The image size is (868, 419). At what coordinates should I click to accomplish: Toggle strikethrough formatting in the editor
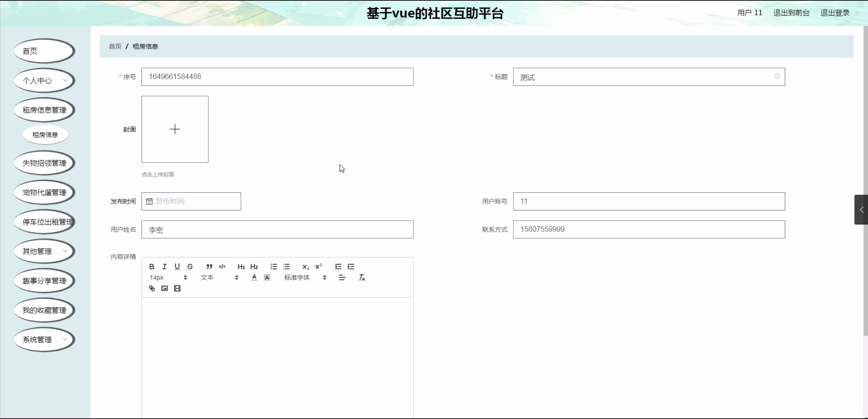(x=190, y=267)
